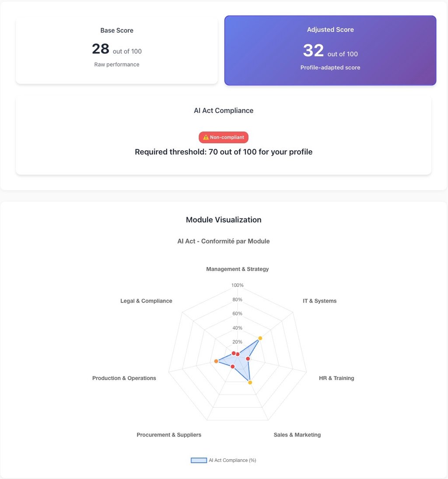The image size is (448, 479).
Task: Select the Base Score card
Action: (x=117, y=50)
